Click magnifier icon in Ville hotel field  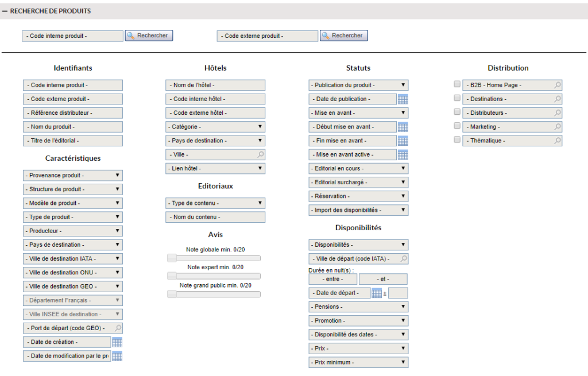pyautogui.click(x=260, y=155)
